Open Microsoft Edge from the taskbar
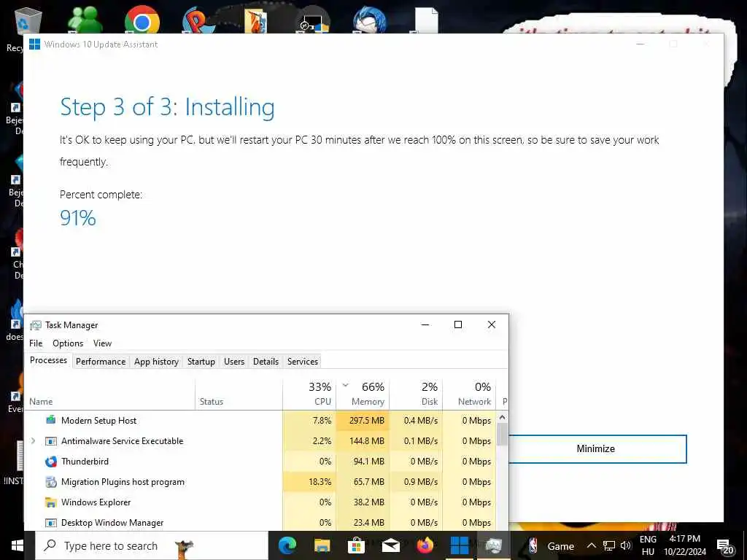Screen dimensions: 747x560 [287, 545]
